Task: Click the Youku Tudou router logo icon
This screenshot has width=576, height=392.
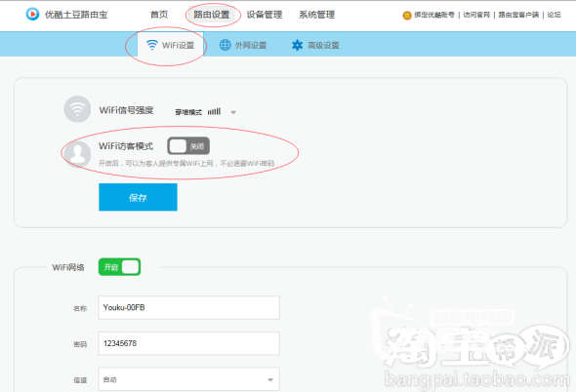Action: tap(32, 15)
